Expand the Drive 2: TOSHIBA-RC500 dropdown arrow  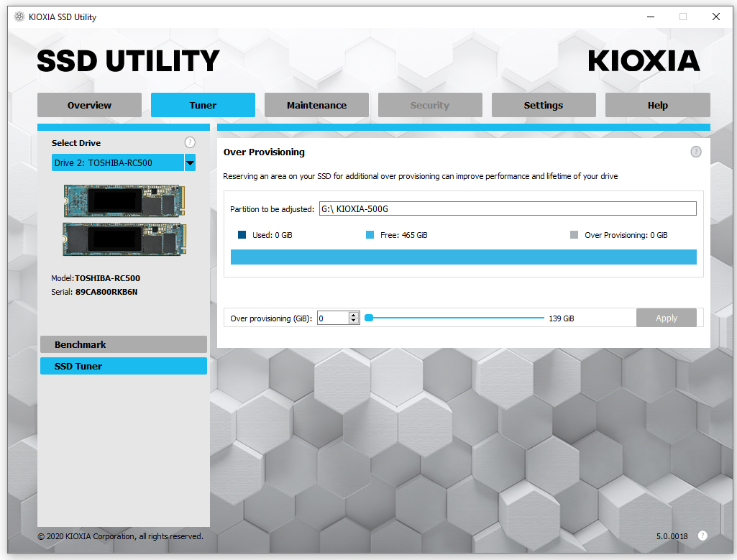tap(190, 163)
